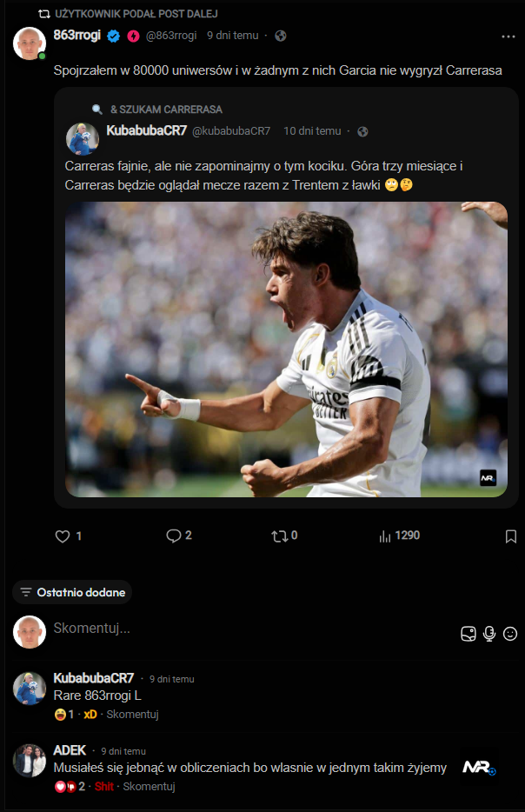Open the '& SZUKAM CARRERASA' search tag
The height and width of the screenshot is (812, 525).
tap(166, 110)
